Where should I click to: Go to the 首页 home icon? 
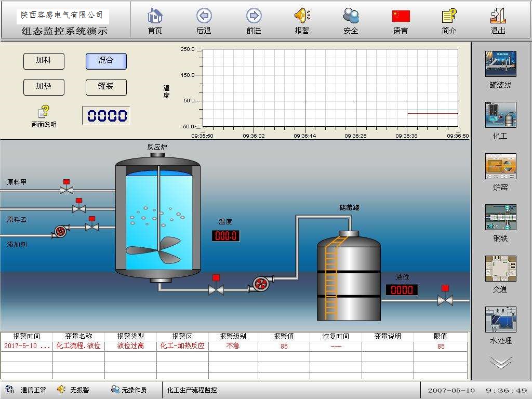click(155, 16)
